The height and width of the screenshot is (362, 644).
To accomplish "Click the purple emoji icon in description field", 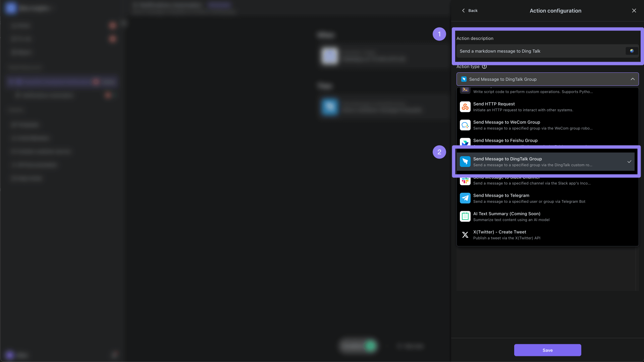I will click(632, 51).
